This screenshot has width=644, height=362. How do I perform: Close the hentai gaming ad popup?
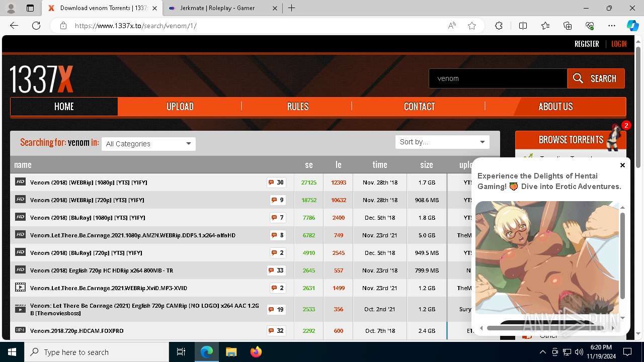622,165
